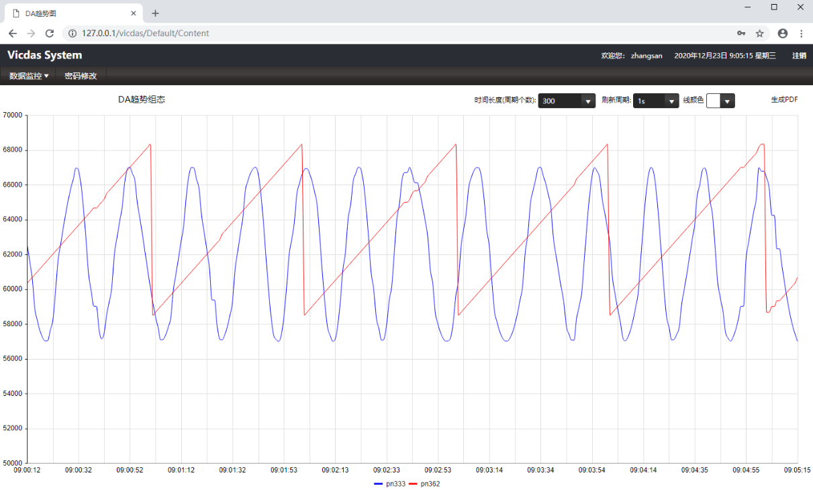Click the 64000 y-axis label
The height and width of the screenshot is (504, 813).
point(13,219)
